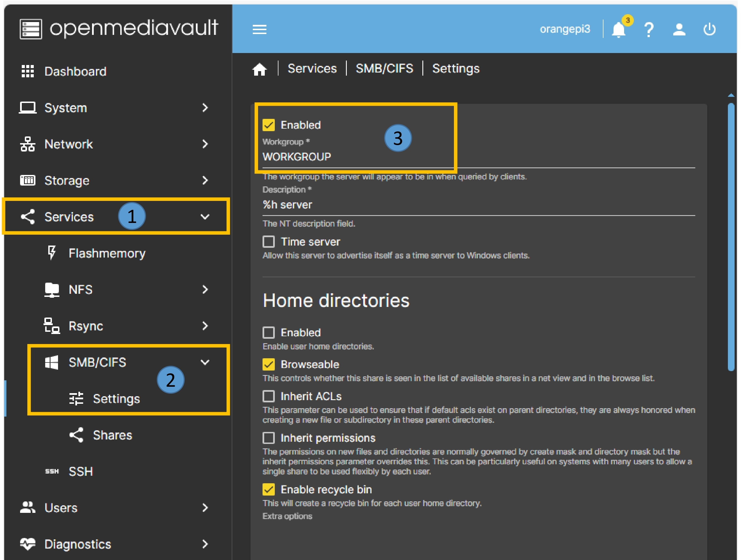Click SMB/CIFS in the breadcrumb
741x560 pixels.
click(384, 69)
